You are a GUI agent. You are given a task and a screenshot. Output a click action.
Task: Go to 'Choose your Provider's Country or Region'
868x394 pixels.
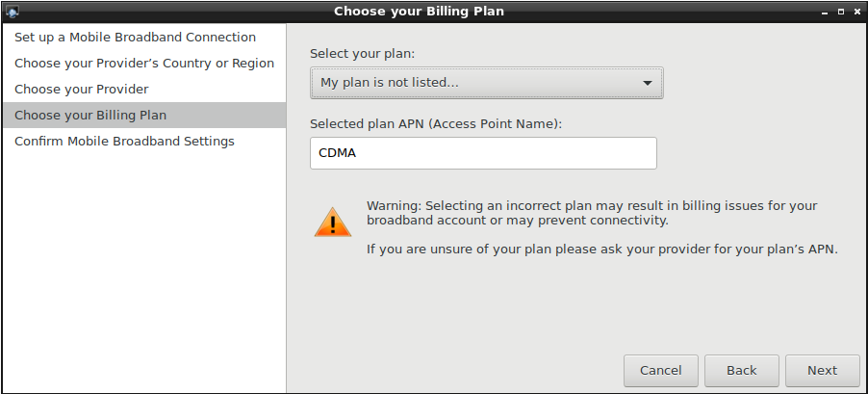tap(144, 64)
